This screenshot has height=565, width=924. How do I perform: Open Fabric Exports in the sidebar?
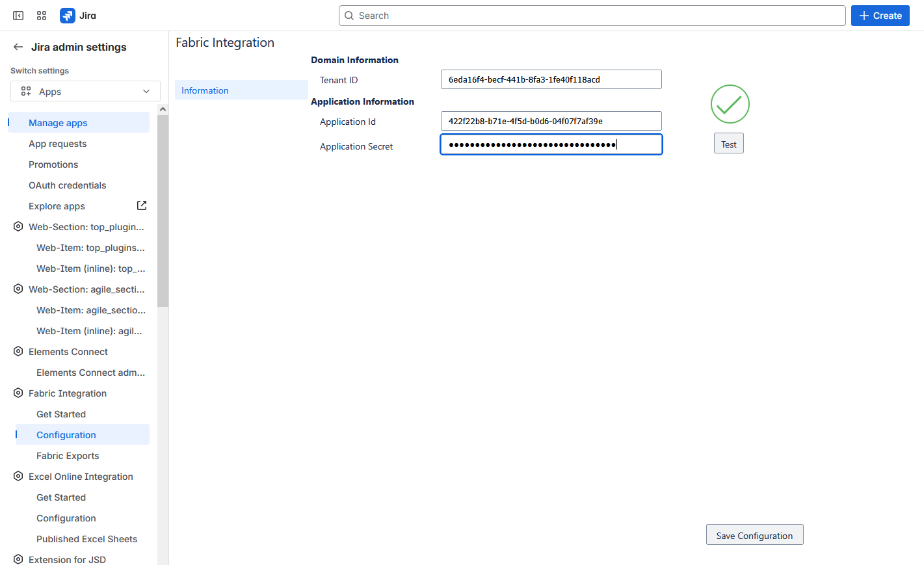click(x=68, y=456)
